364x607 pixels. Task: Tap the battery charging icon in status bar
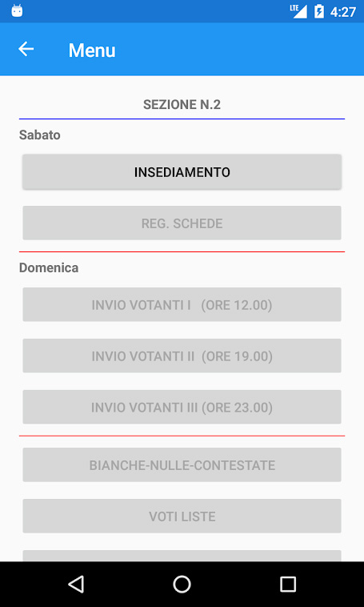(318, 11)
